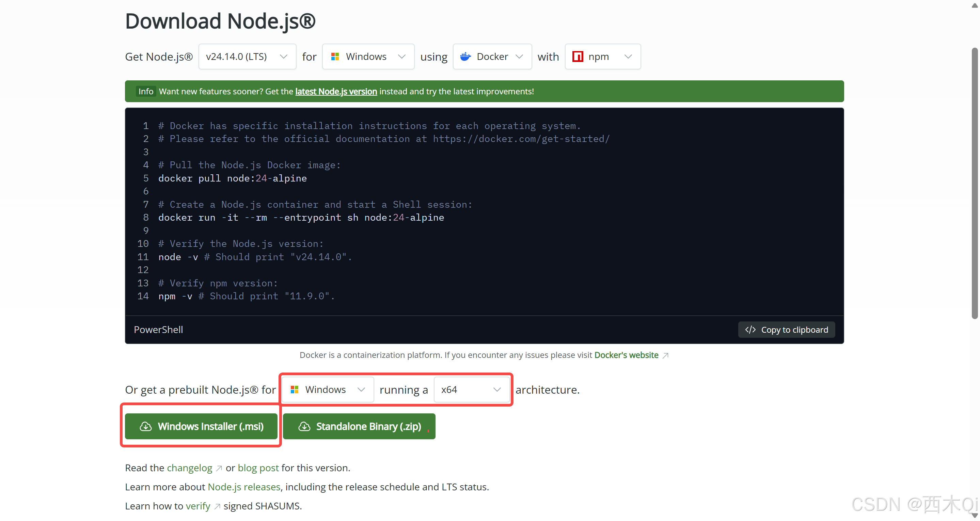Click the Windows logo icon in the prebuilt selector
980x521 pixels.
tap(295, 390)
